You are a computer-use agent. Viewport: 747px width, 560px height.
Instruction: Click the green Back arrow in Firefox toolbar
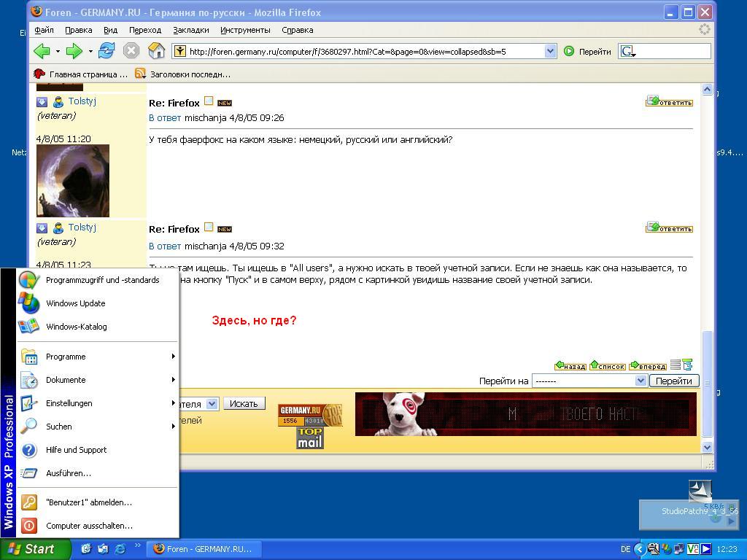(42, 51)
